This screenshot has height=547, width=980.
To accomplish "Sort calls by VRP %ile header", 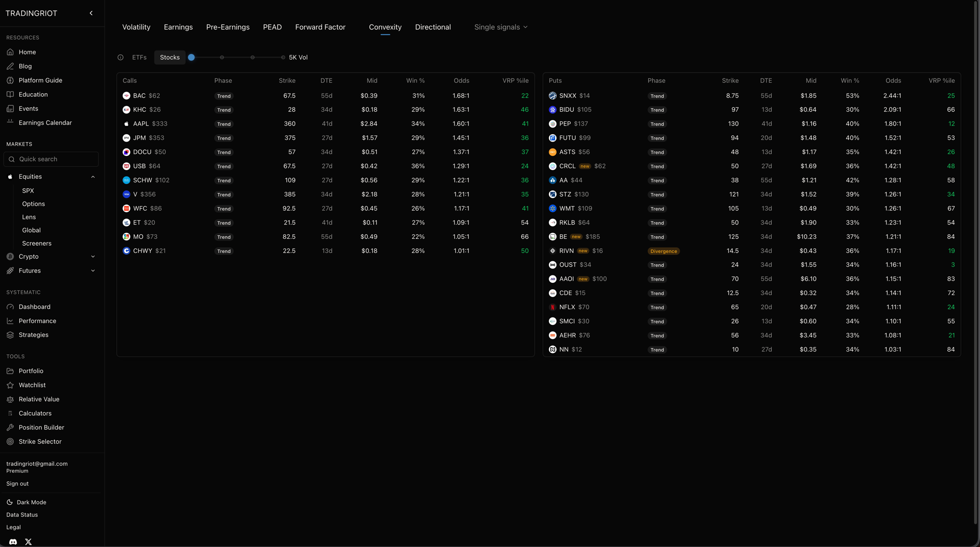I will [x=515, y=81].
